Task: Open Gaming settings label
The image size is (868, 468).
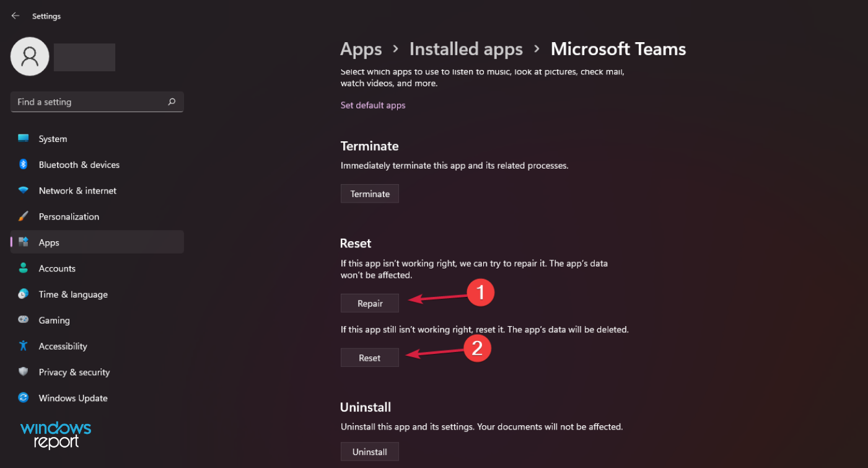Action: click(x=54, y=320)
